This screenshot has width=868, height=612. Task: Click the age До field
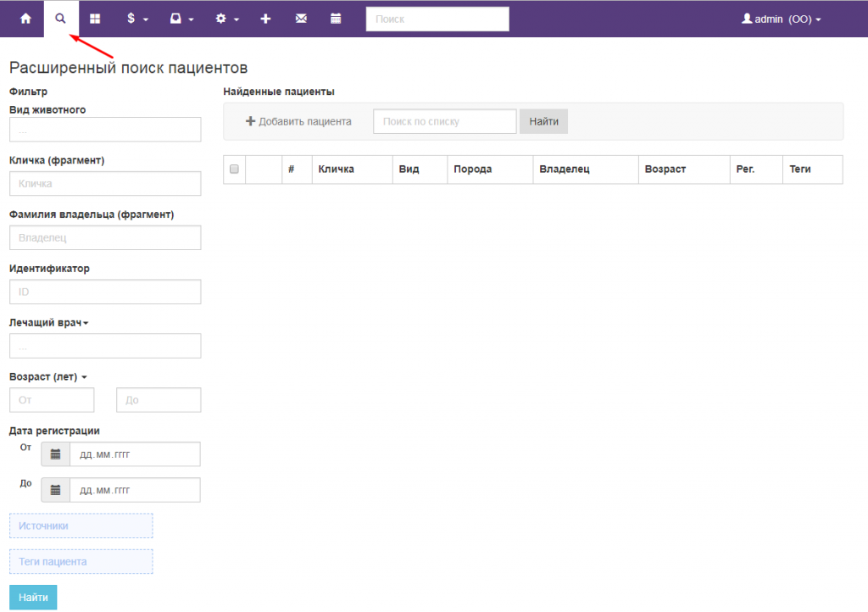click(x=159, y=400)
